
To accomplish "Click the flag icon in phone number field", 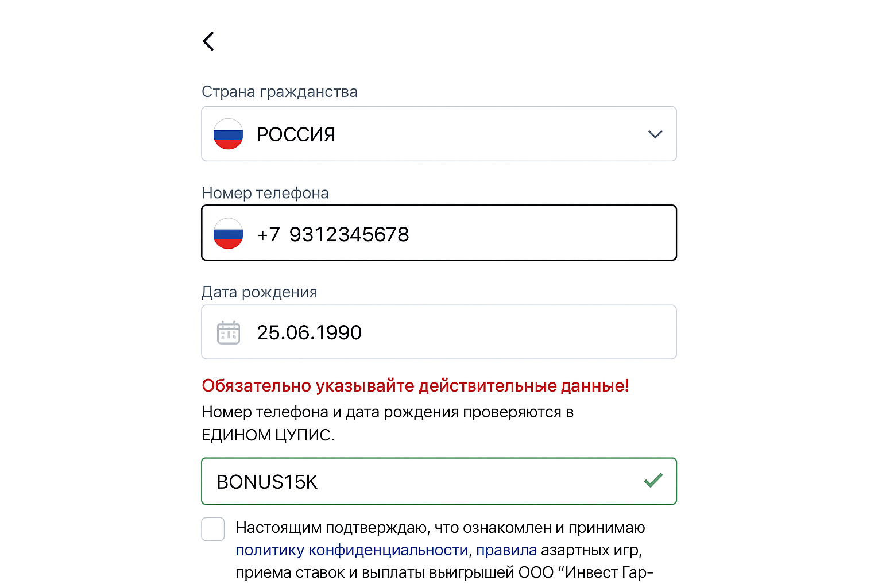I will [x=228, y=233].
